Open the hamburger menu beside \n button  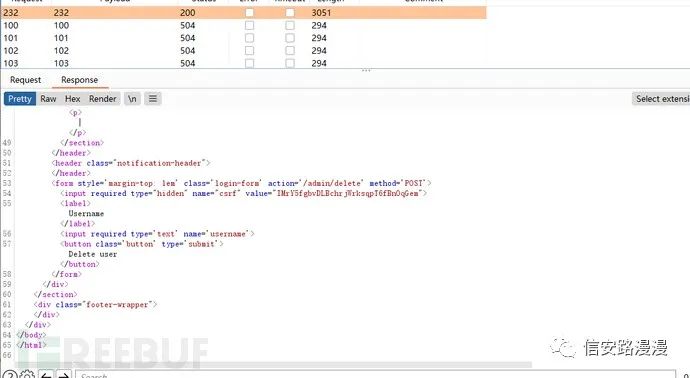[x=153, y=99]
